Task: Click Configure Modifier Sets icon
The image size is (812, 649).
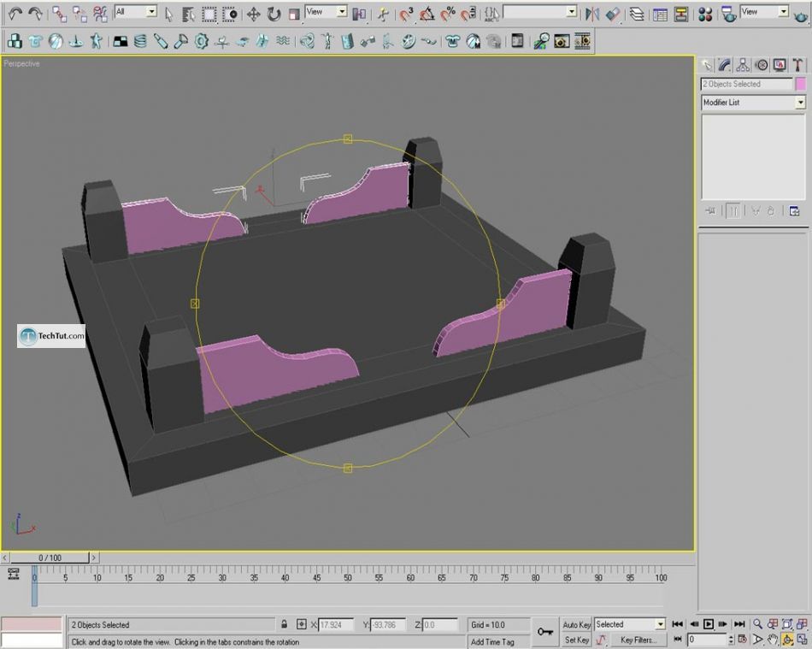Action: click(x=794, y=211)
